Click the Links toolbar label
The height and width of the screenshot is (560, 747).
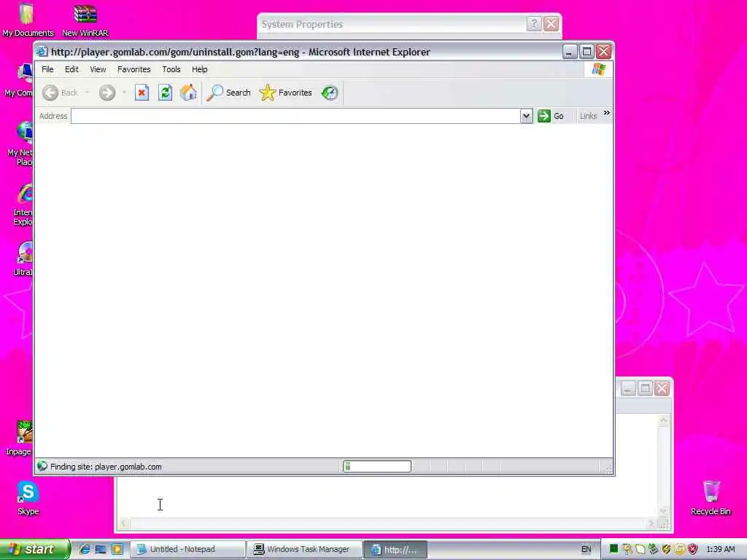(588, 116)
